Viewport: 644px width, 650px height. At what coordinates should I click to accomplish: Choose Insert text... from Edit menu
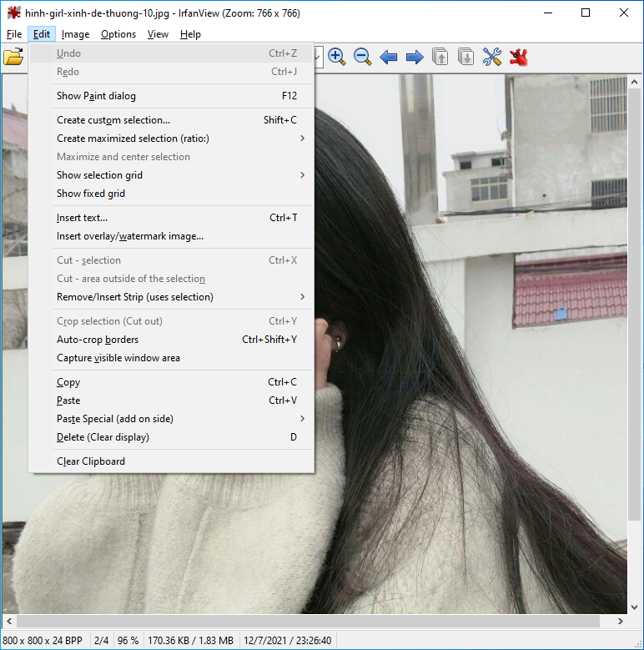point(82,218)
